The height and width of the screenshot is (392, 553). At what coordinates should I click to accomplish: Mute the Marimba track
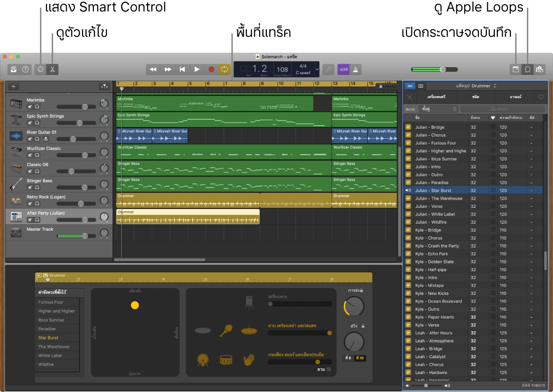tap(30, 107)
